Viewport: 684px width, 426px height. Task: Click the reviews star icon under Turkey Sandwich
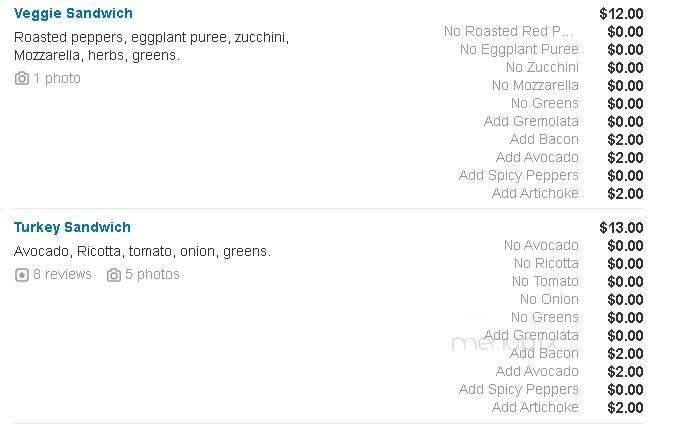22,275
